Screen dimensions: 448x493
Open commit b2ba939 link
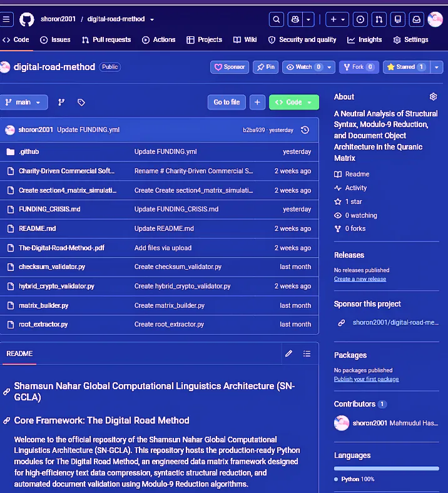tap(253, 130)
